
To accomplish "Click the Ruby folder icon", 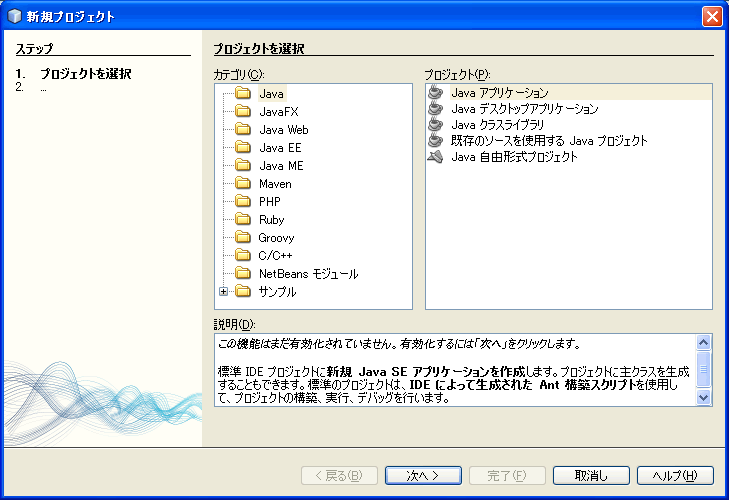I will coord(243,219).
